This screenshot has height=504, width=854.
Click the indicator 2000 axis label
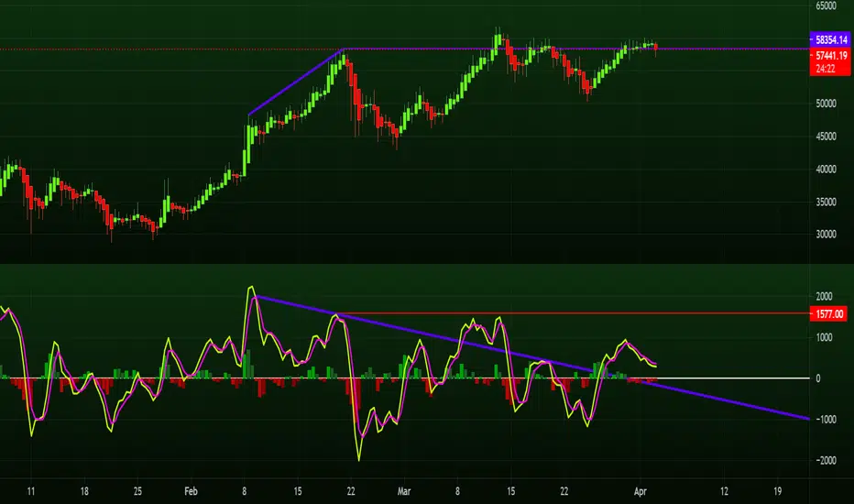click(x=824, y=296)
